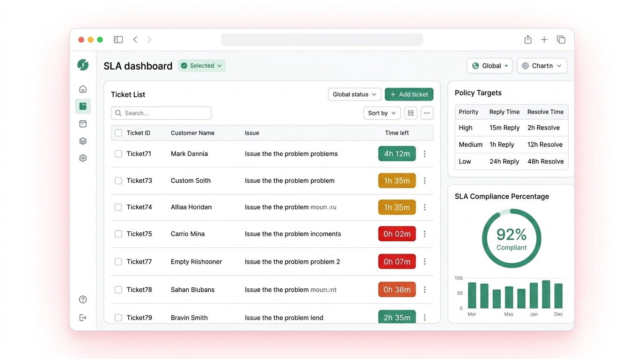The image size is (644, 359).
Task: Click the magnifier icon in search box
Action: tap(118, 113)
